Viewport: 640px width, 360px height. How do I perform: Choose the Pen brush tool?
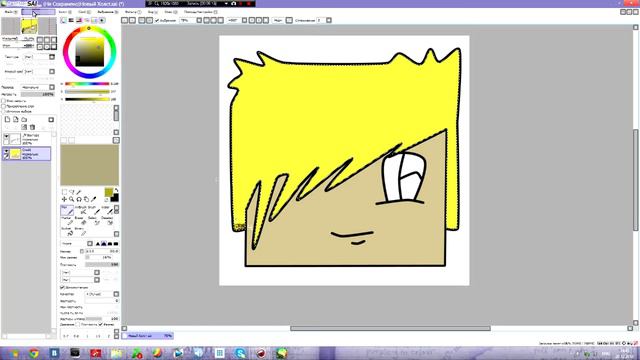tap(67, 210)
